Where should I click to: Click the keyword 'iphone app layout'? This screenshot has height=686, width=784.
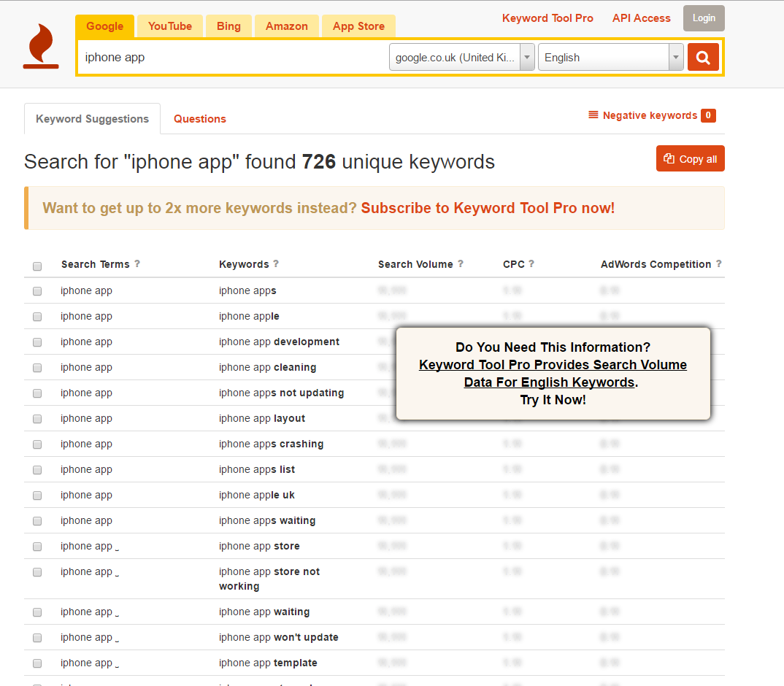[261, 418]
